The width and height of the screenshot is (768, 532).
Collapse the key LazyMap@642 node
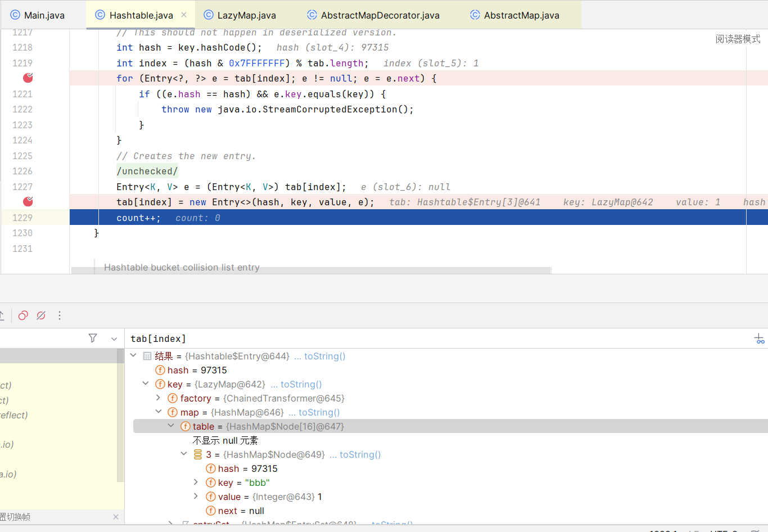point(146,384)
